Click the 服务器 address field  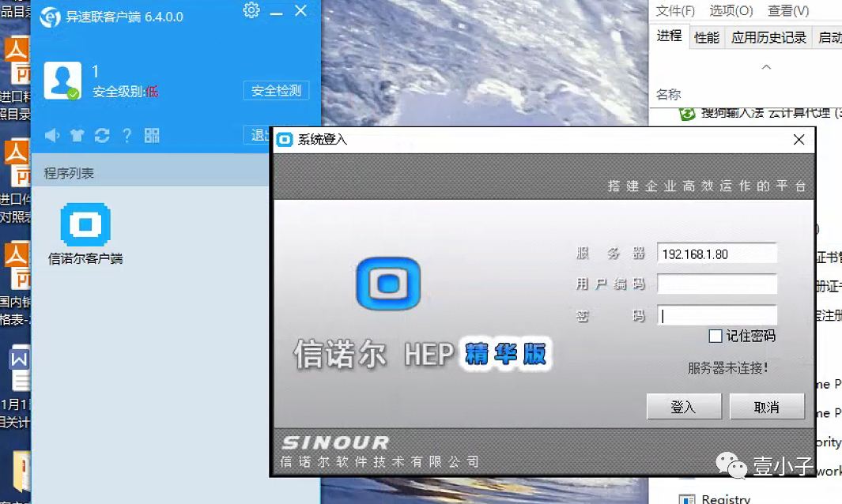717,254
